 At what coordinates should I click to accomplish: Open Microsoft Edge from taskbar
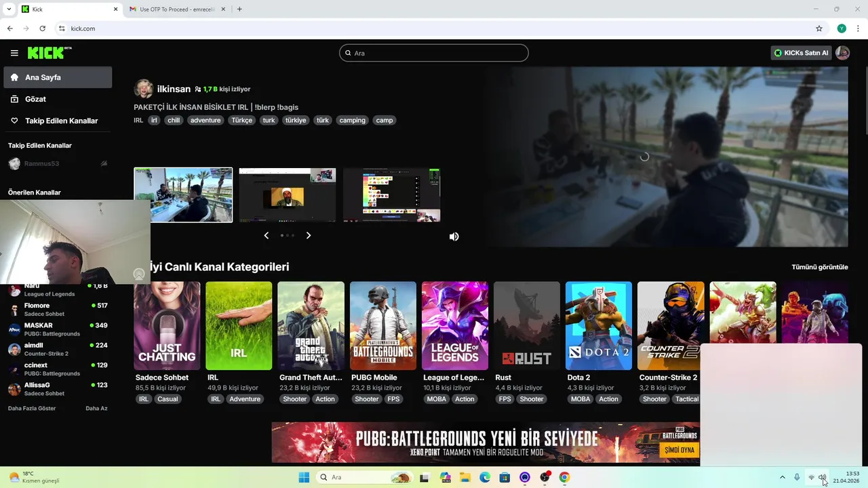tap(485, 477)
